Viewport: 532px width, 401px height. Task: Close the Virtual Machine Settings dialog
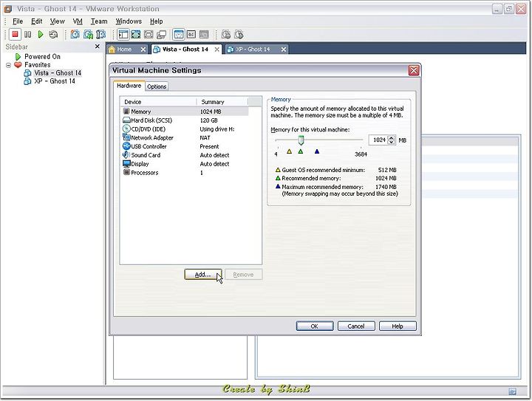tap(414, 70)
